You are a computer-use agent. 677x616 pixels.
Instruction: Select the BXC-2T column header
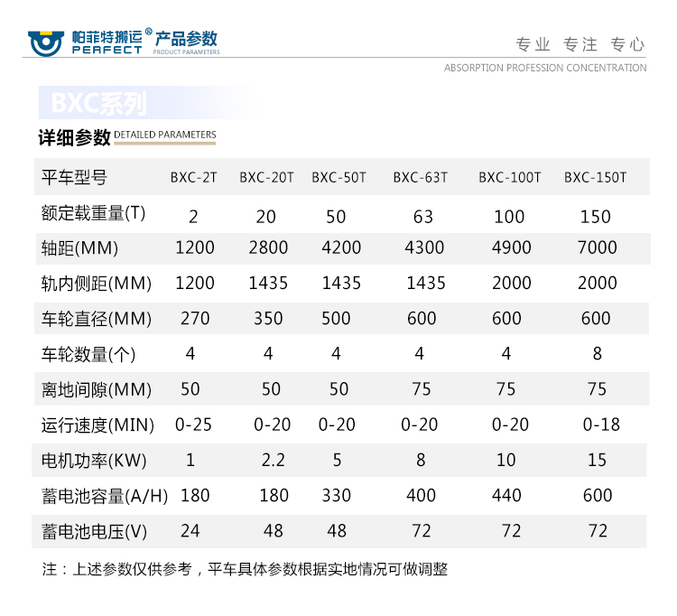193,177
